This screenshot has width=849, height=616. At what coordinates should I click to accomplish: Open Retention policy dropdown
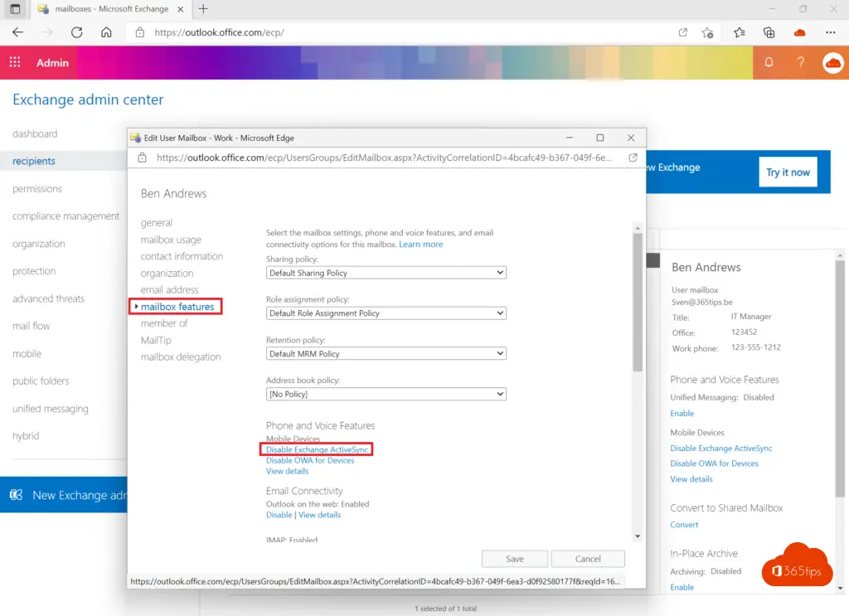[x=386, y=353]
